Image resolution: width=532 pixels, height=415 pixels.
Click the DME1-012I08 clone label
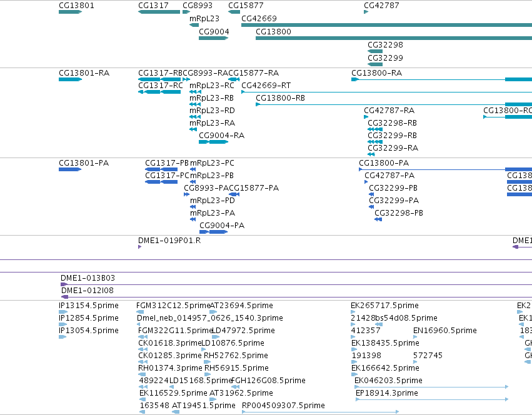coord(88,291)
